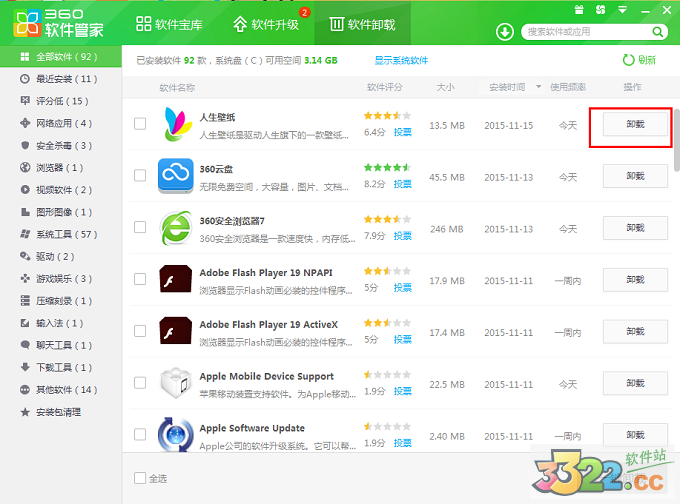The height and width of the screenshot is (504, 680).
Task: Open the skin changer icon in title bar
Action: click(x=601, y=10)
